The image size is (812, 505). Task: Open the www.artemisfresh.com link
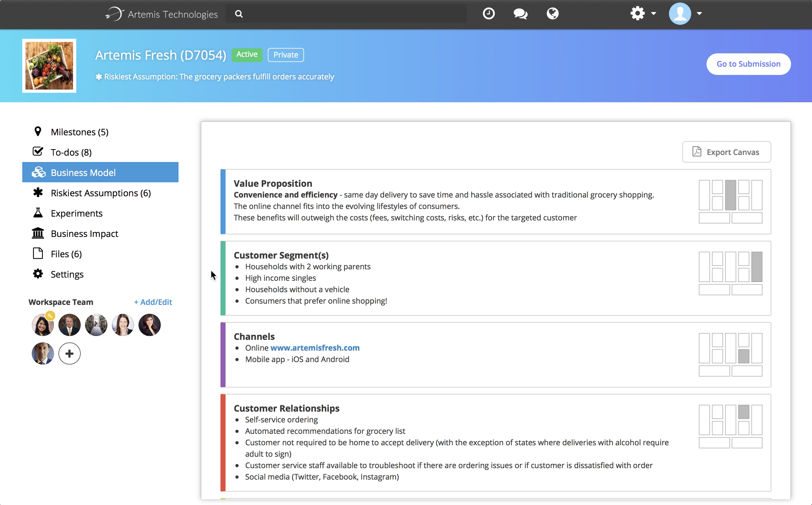[315, 348]
